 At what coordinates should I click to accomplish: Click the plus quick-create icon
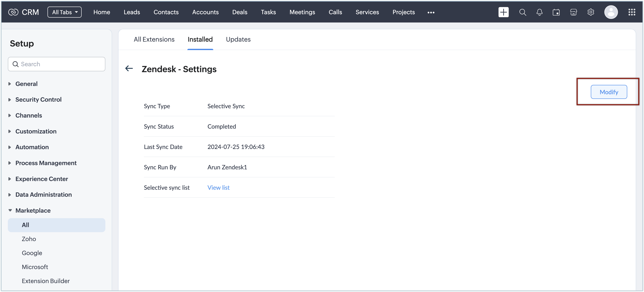pos(503,12)
